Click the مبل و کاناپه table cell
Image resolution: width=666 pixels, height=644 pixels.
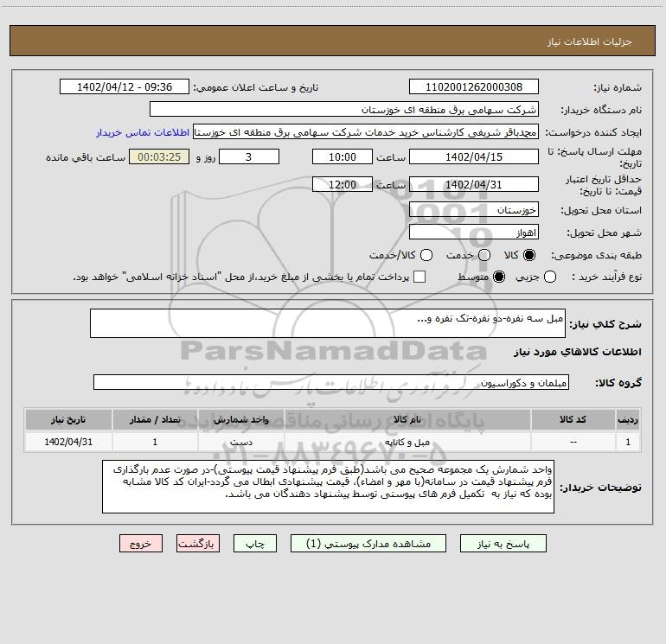tap(407, 442)
